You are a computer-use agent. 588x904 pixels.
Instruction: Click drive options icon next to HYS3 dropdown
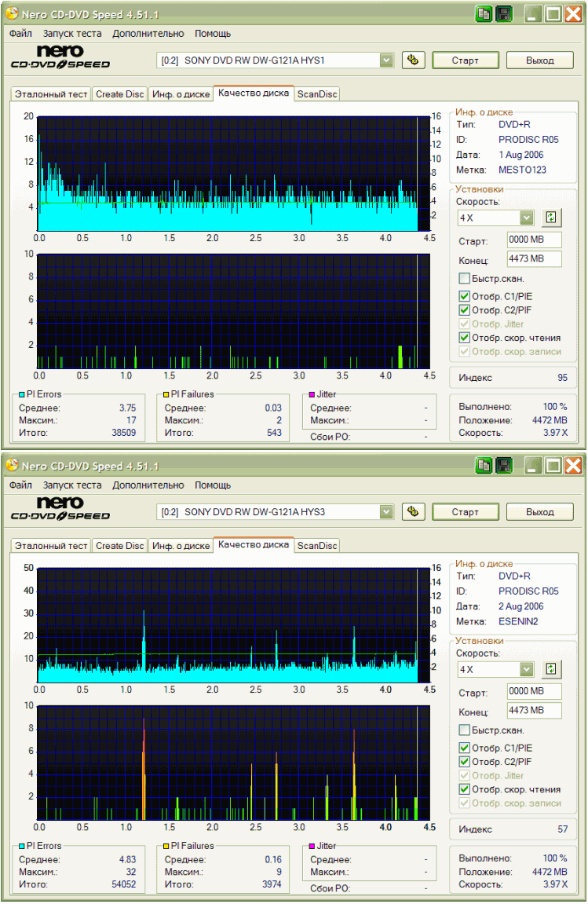pyautogui.click(x=414, y=512)
